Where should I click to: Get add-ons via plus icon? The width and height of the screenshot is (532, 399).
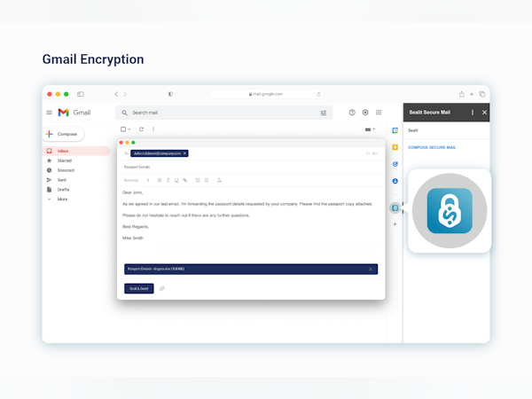(x=395, y=224)
